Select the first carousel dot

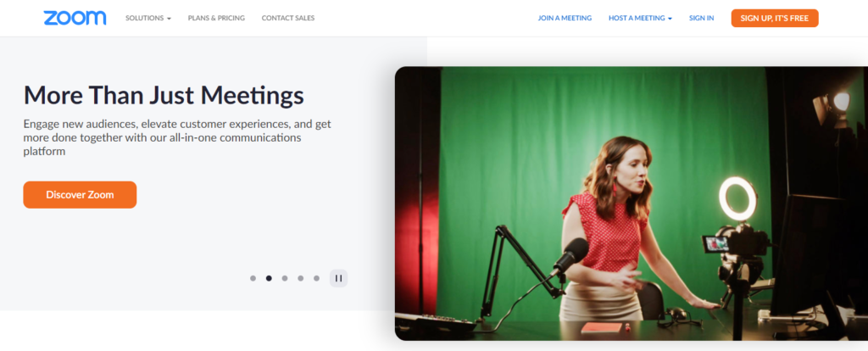coord(253,278)
